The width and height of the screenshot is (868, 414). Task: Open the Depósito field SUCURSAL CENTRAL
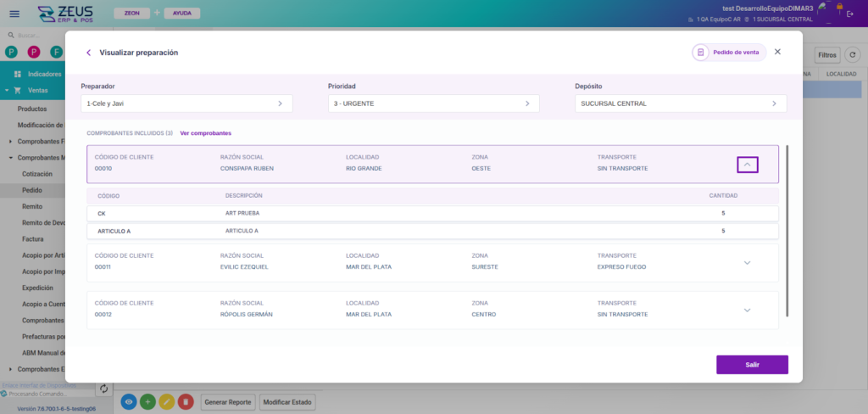coord(680,103)
